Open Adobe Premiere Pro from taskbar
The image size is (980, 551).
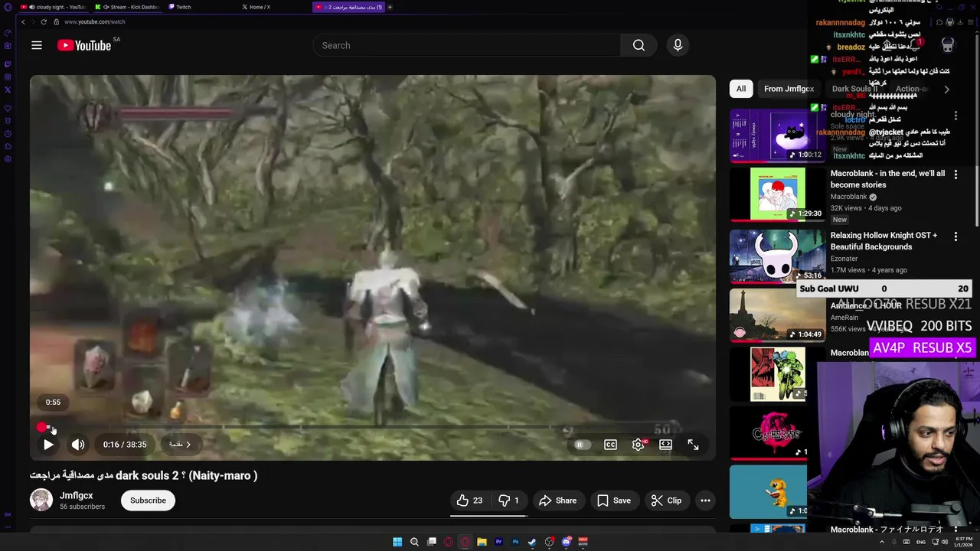pos(498,542)
